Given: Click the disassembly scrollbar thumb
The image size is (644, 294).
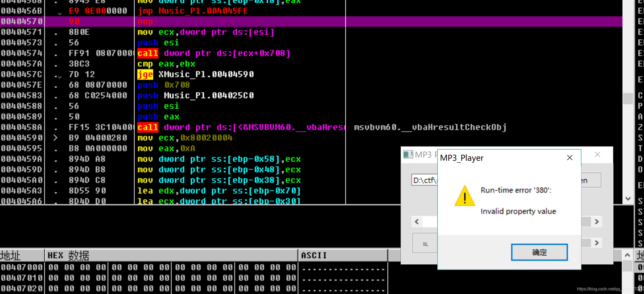Looking at the screenshot, I should coord(628,98).
